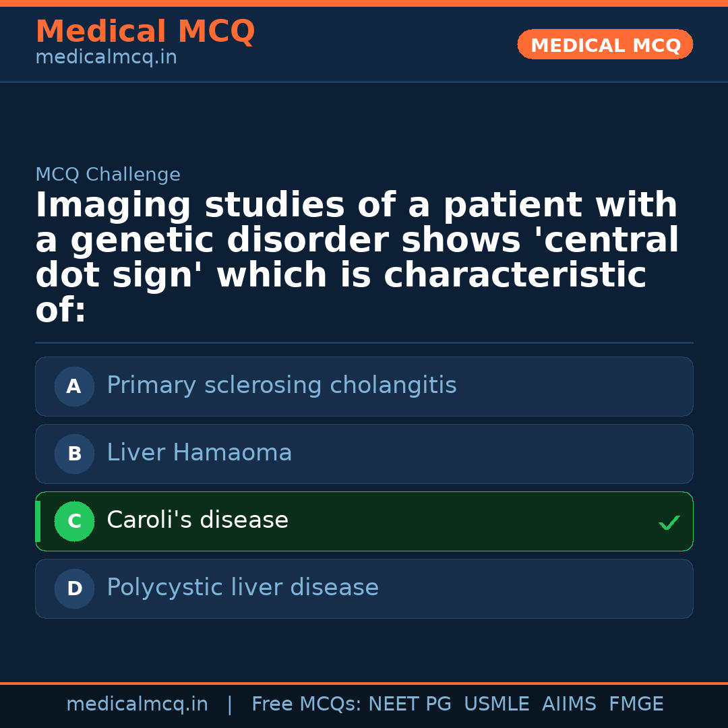Pick the Liver Hamaoma answer text
Screen dimensions: 728x728
(x=199, y=453)
